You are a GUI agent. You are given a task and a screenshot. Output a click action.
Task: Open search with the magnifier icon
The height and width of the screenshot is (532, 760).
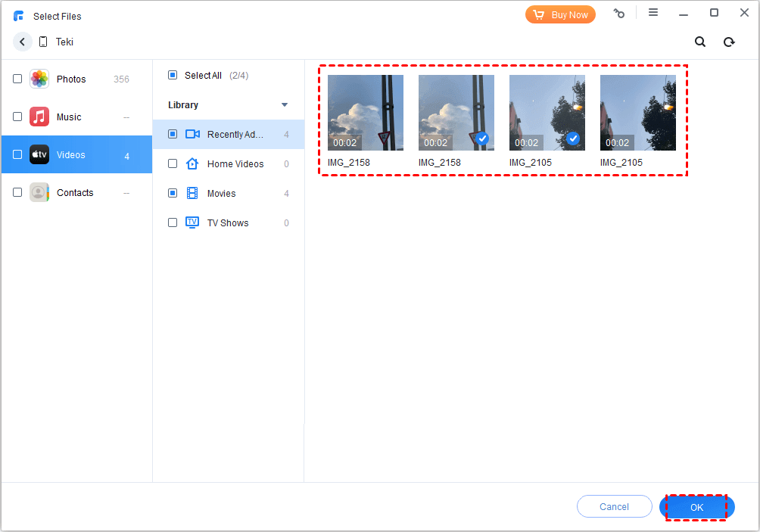[x=700, y=42]
